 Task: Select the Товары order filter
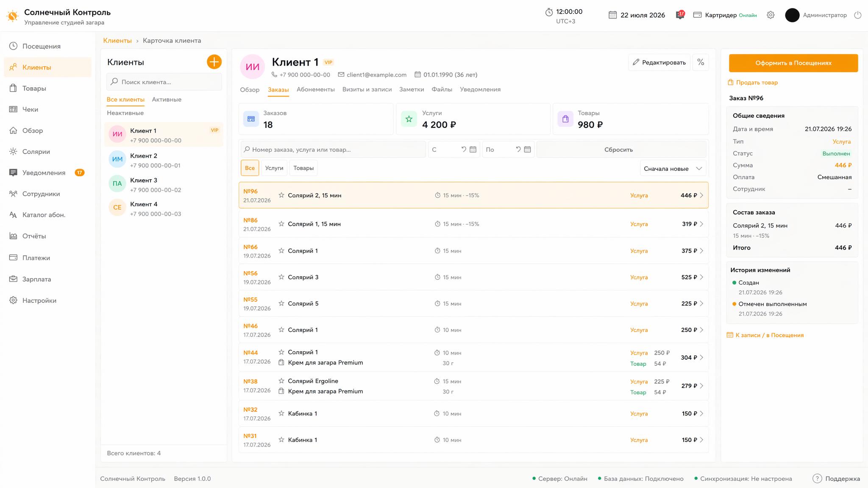(x=303, y=168)
